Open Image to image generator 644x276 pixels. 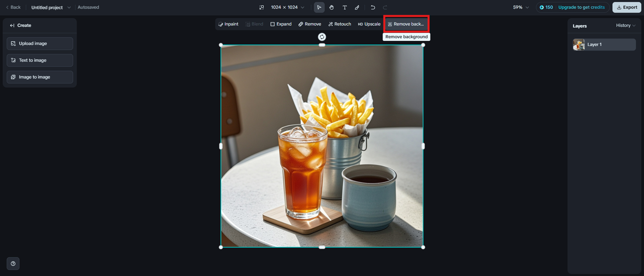(40, 77)
